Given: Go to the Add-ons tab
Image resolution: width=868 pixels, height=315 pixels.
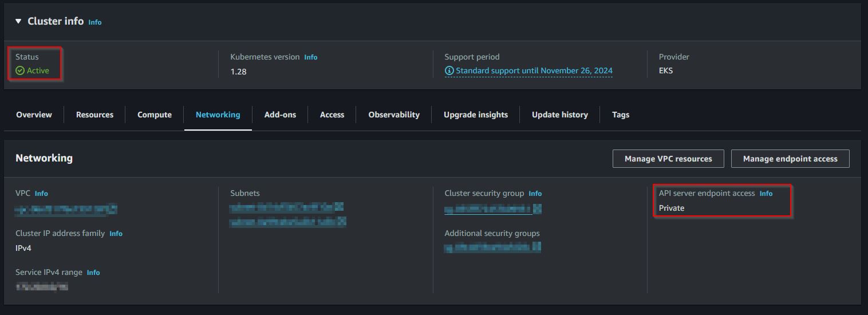Looking at the screenshot, I should 280,115.
